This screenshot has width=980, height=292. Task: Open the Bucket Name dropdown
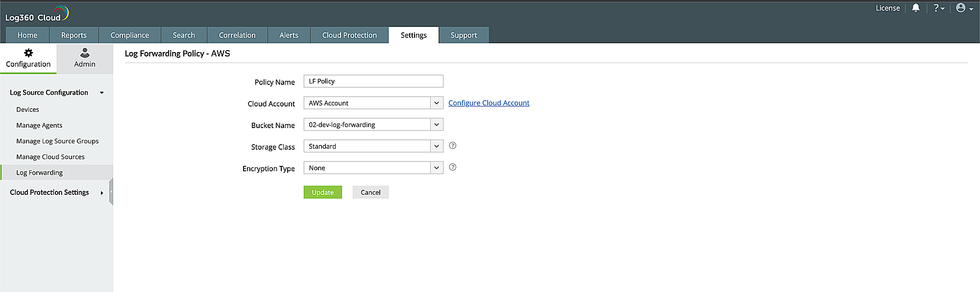point(436,125)
